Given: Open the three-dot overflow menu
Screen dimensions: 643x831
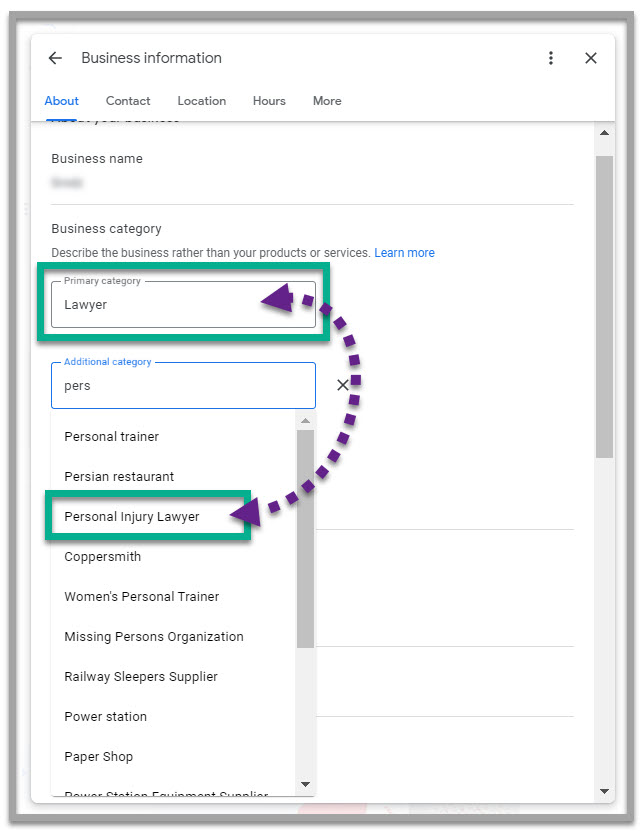Looking at the screenshot, I should (551, 58).
